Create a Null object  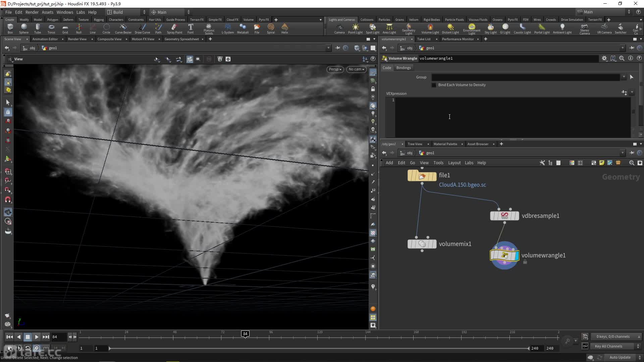pos(79,28)
